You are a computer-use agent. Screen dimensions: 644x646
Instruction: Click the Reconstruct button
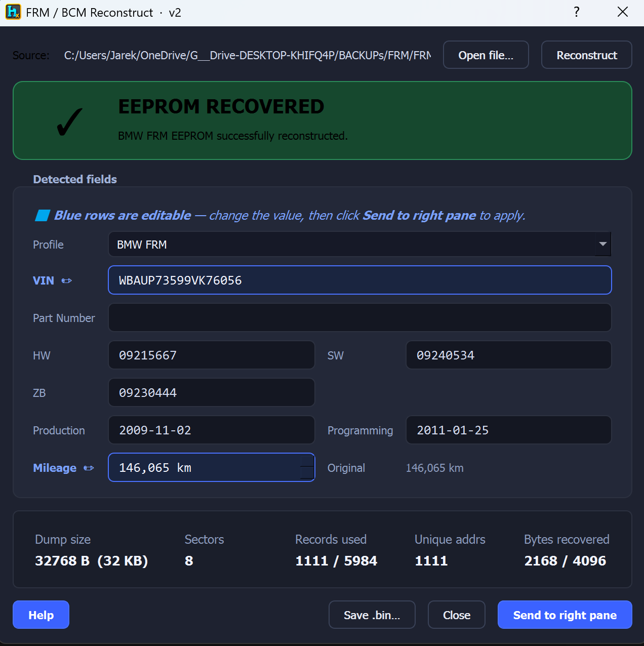tap(587, 55)
